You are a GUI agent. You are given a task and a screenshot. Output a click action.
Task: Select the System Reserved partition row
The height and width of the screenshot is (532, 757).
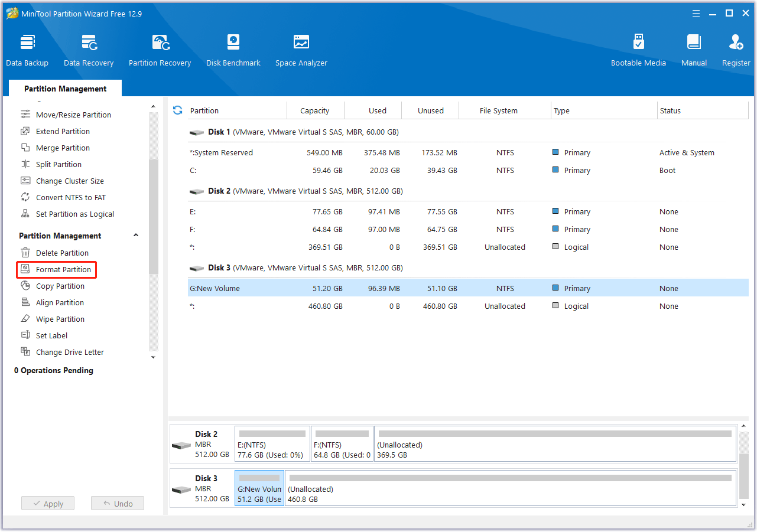click(468, 152)
